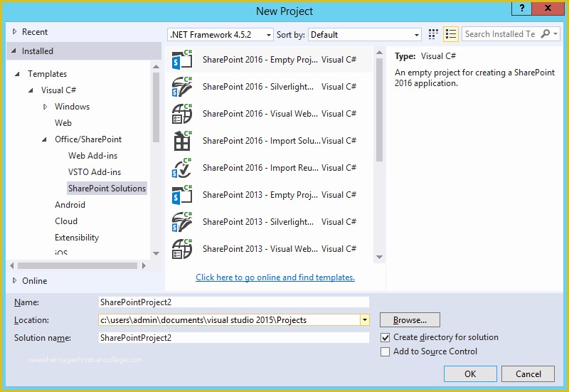Expand the Online section
Viewport: 569px width, 392px height.
click(14, 280)
